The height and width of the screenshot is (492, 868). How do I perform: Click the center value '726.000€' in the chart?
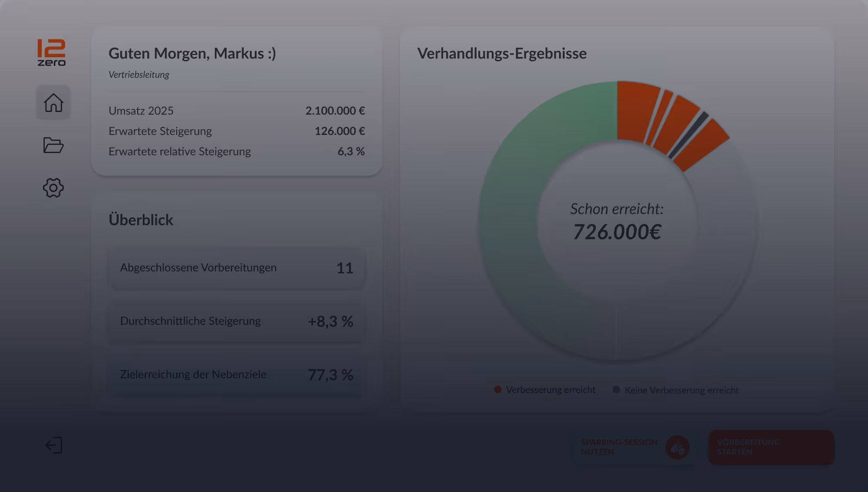coord(616,231)
